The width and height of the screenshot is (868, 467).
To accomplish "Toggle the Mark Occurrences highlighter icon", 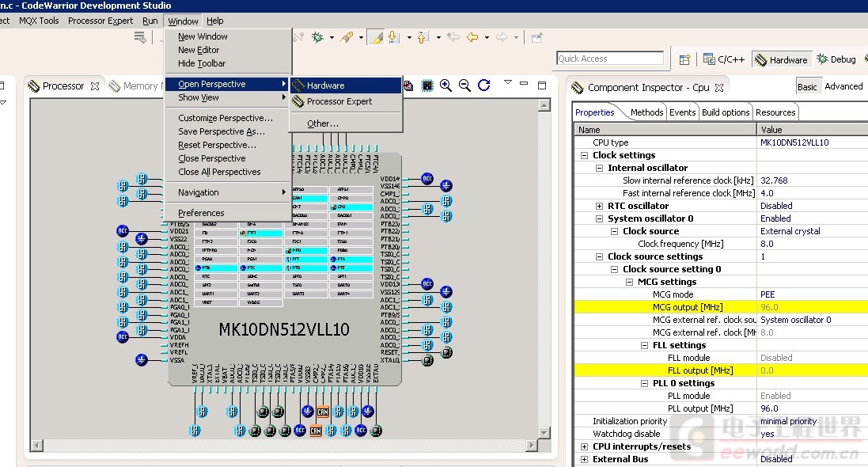I will 377,38.
